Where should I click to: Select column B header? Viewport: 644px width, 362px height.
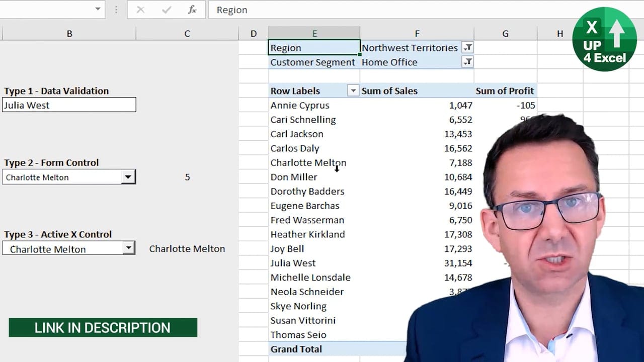coord(69,34)
